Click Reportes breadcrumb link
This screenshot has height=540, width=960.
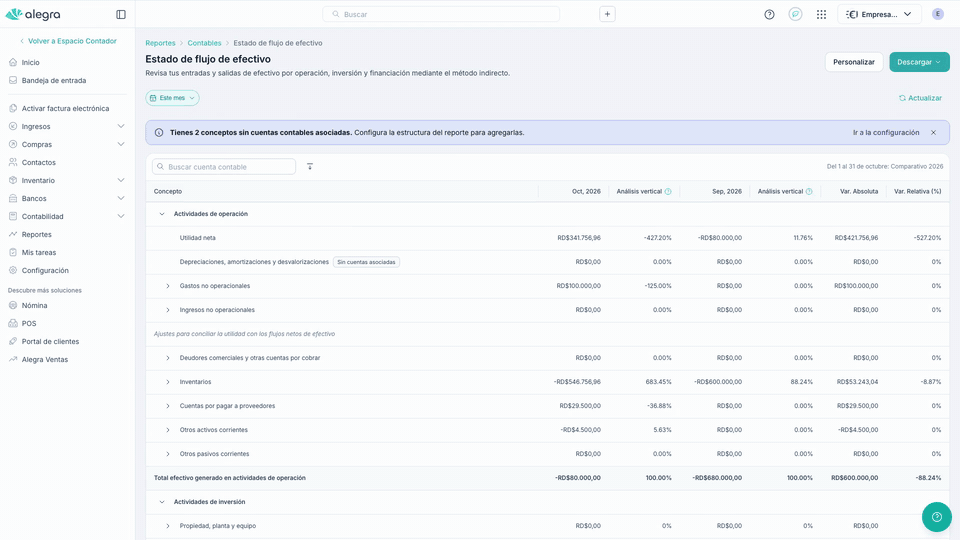pos(160,43)
